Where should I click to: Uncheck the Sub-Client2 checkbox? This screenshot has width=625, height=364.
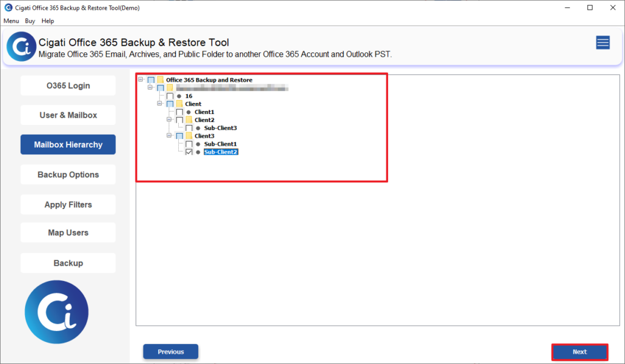click(x=189, y=152)
